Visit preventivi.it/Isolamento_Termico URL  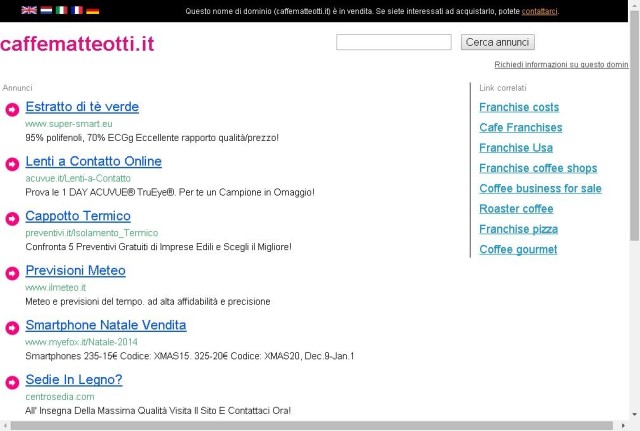[91, 233]
